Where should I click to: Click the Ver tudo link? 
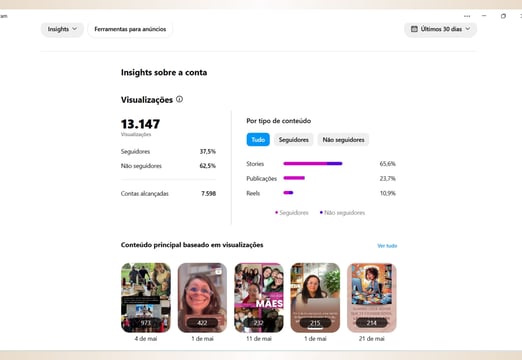click(x=387, y=246)
